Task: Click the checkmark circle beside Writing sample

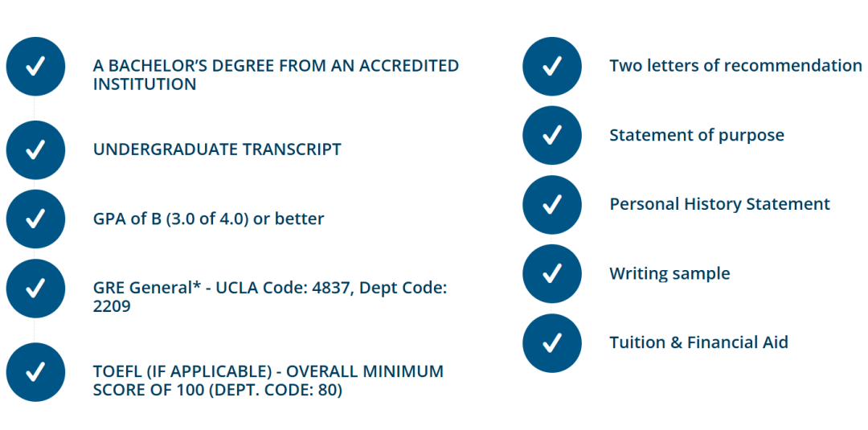Action: (552, 274)
